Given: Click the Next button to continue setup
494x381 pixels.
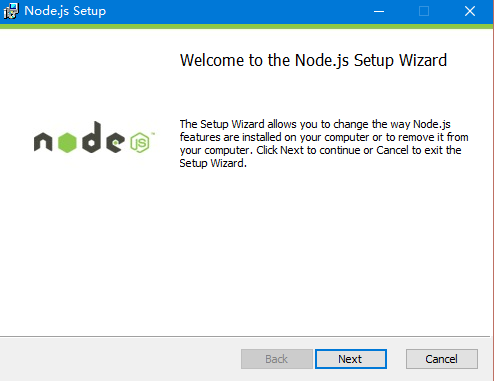Looking at the screenshot, I should pos(351,359).
